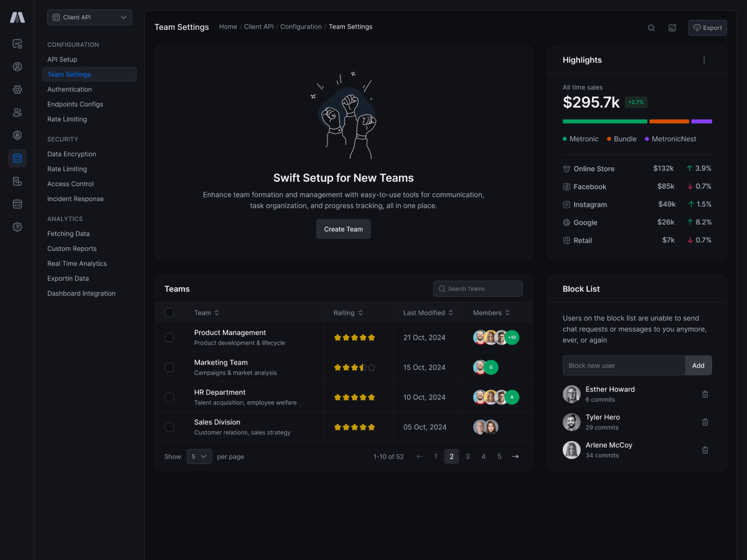Click the search icon in the header

click(x=651, y=27)
